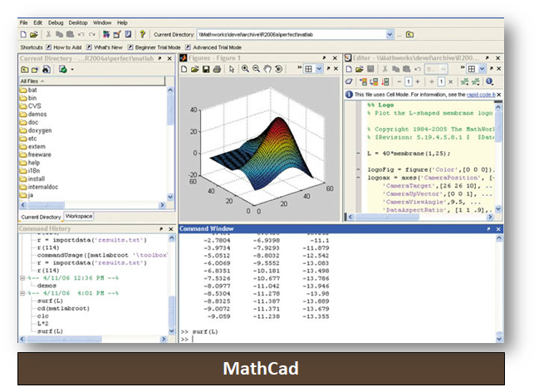Image resolution: width=539 pixels, height=392 pixels.
Task: Click the yellow Help question mark
Action: click(x=142, y=34)
